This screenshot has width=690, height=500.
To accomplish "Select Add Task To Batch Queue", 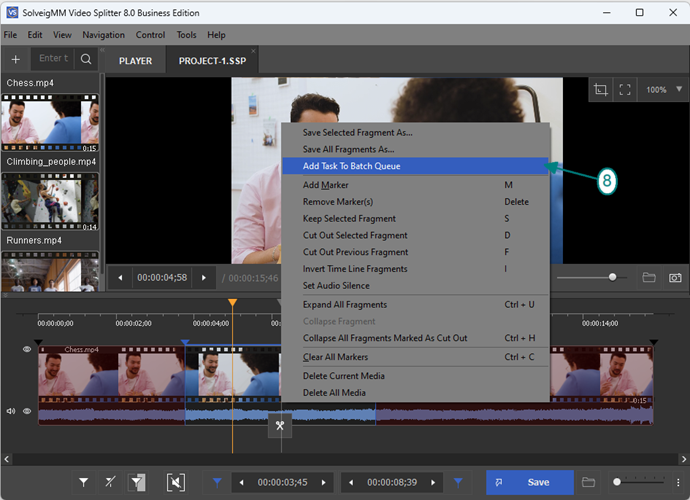I will click(x=415, y=166).
